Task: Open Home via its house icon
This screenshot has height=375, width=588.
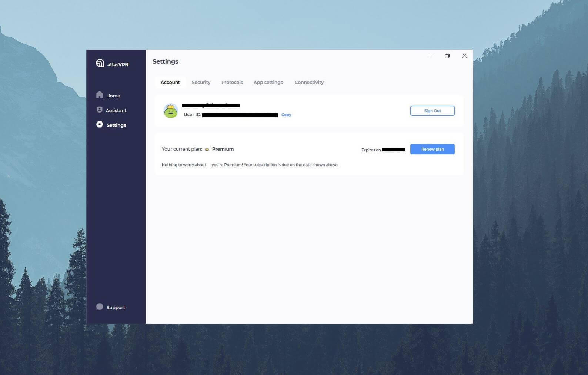Action: click(100, 95)
